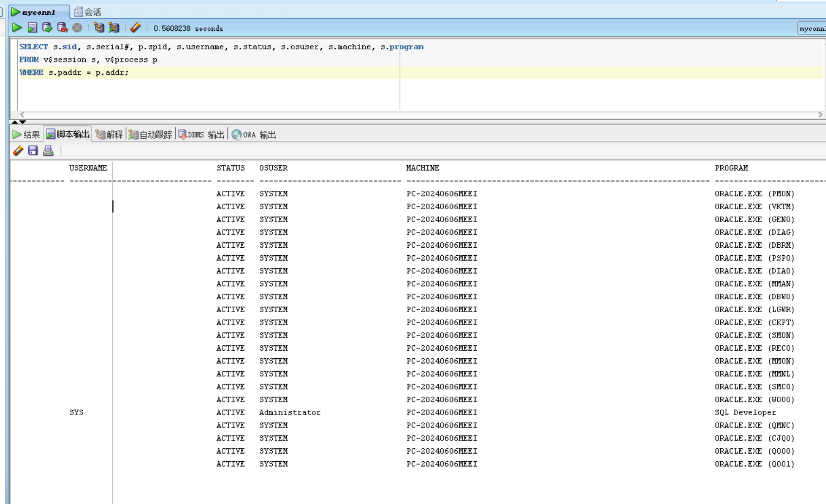Click ORACLE.EXE (PMON) in the output

[x=754, y=193]
